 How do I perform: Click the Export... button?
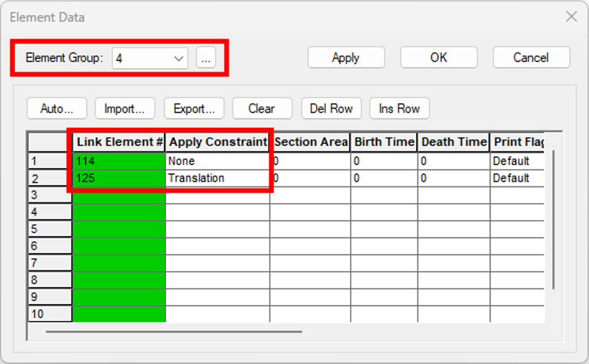194,109
